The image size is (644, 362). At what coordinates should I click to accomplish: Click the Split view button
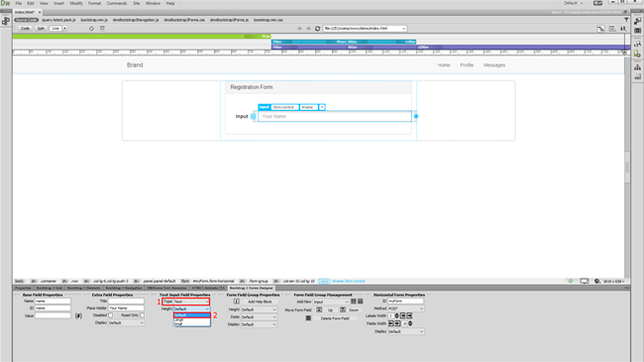[41, 29]
